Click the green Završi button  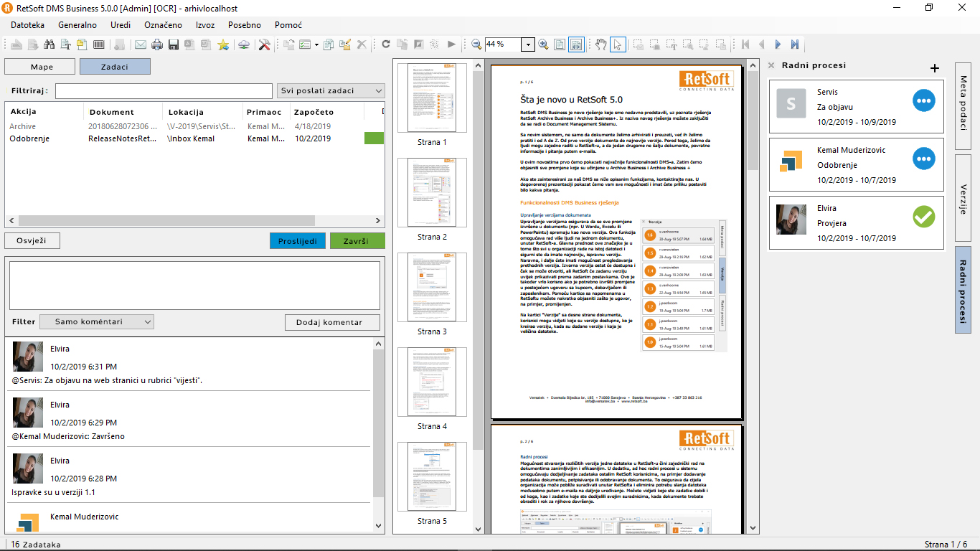[x=357, y=240]
